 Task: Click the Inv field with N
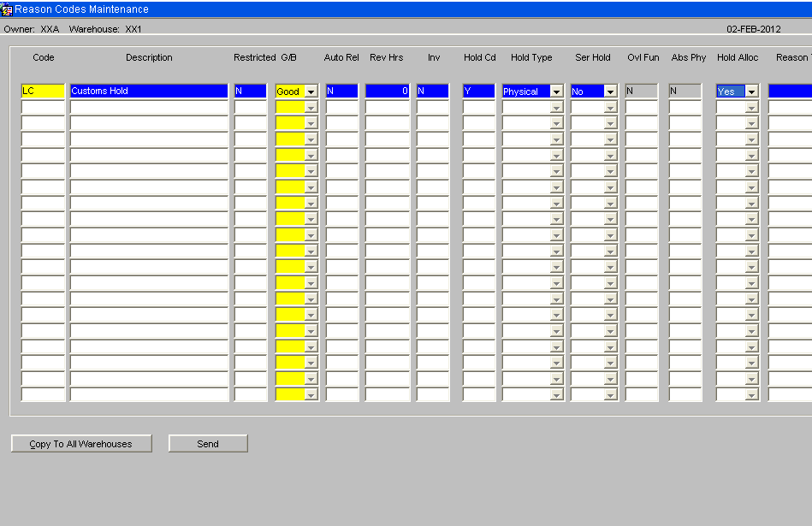coord(432,92)
